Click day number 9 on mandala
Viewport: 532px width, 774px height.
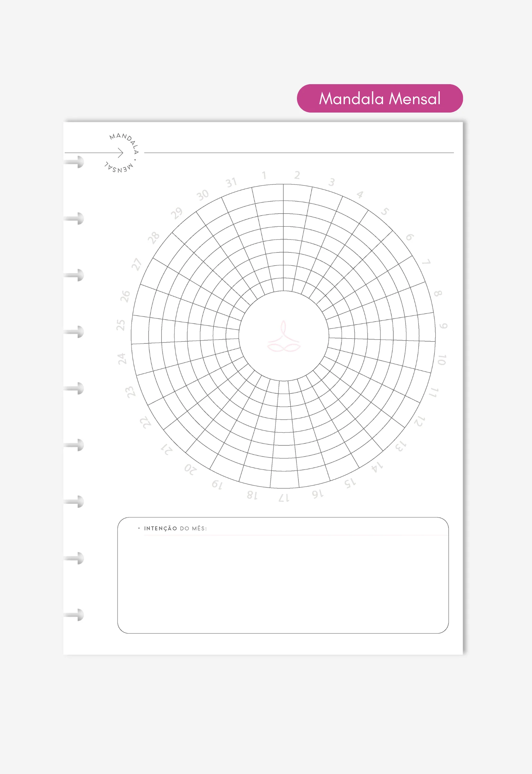pos(443,326)
